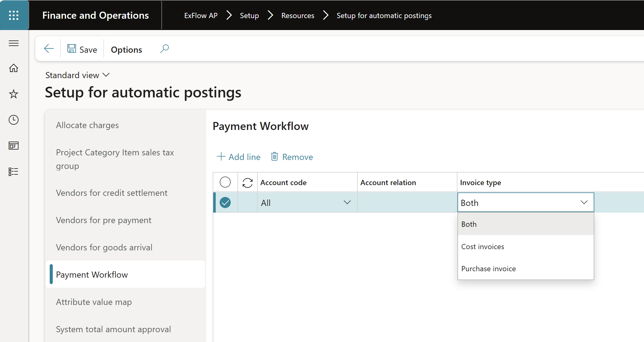Open Vendors for goods arrival tab

(x=125, y=247)
